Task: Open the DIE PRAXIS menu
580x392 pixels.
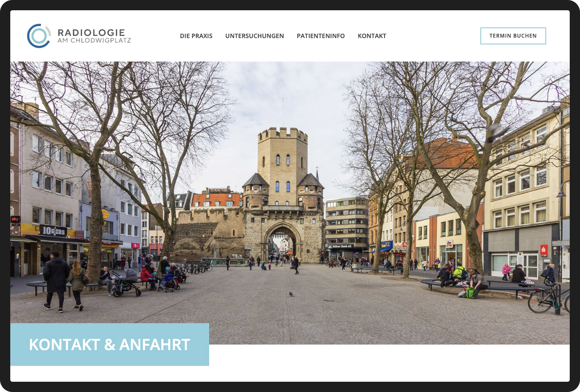Action: pyautogui.click(x=196, y=36)
